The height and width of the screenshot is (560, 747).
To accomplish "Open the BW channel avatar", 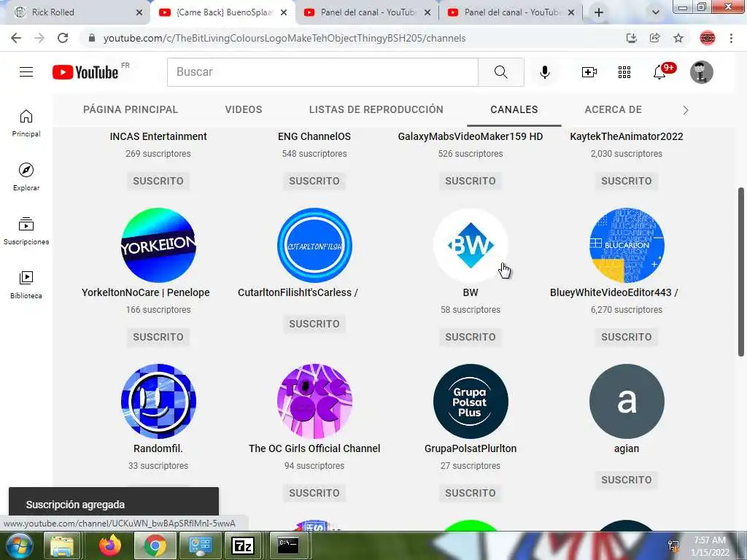I will (x=471, y=245).
